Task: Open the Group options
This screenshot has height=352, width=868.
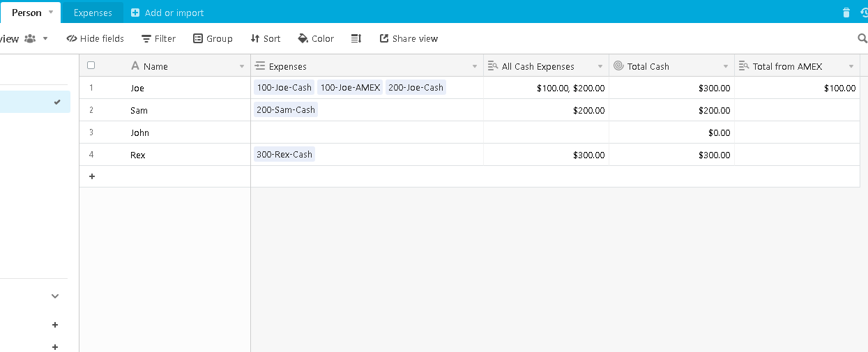Action: 213,38
